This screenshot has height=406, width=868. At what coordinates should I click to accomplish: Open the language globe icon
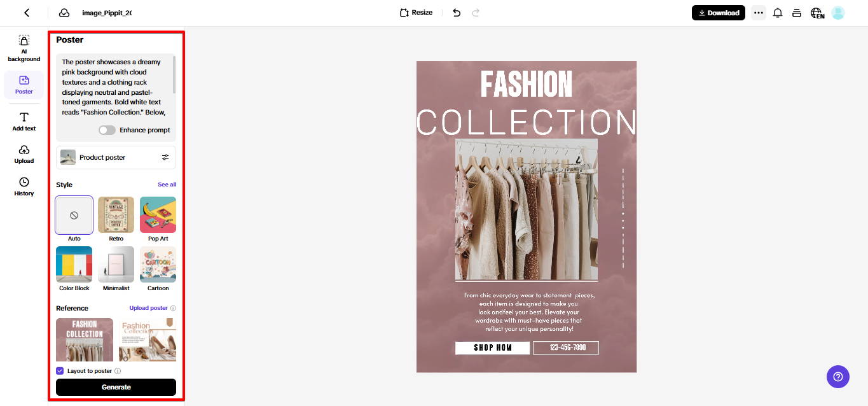coord(816,13)
